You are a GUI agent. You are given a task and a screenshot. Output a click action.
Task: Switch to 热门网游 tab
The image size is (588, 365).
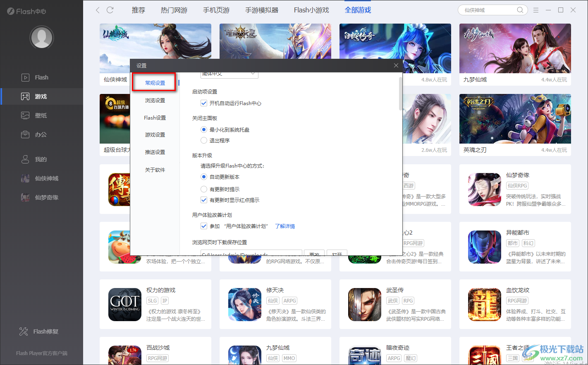point(174,10)
